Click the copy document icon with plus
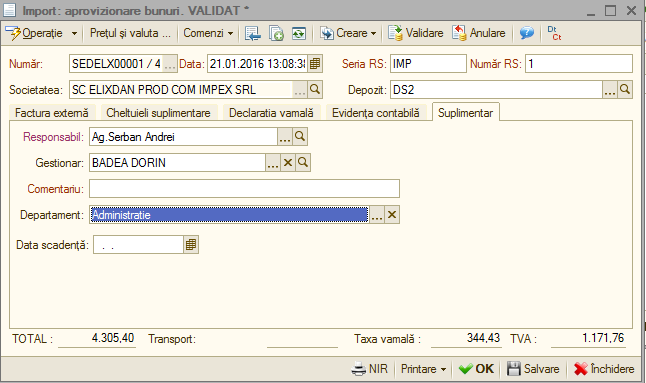Screen dimensions: 646x383 276,33
